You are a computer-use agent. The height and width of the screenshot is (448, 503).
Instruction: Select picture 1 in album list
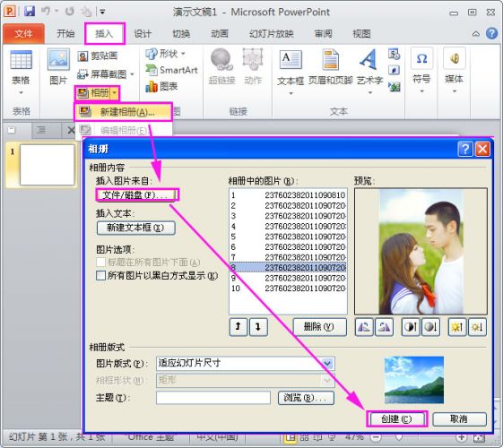coord(288,194)
